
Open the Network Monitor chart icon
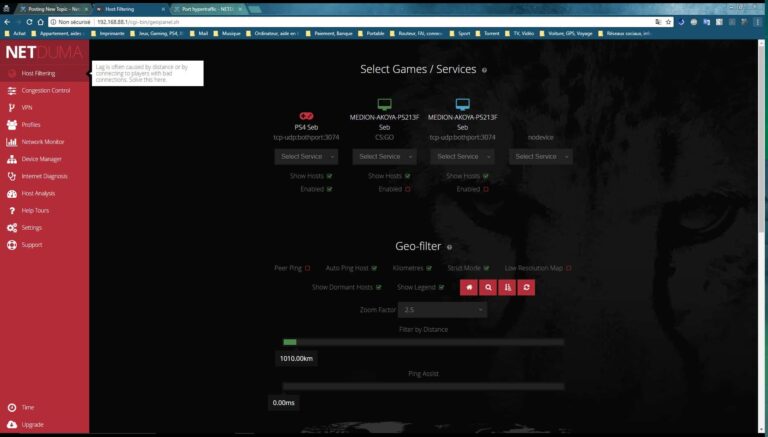coord(11,142)
